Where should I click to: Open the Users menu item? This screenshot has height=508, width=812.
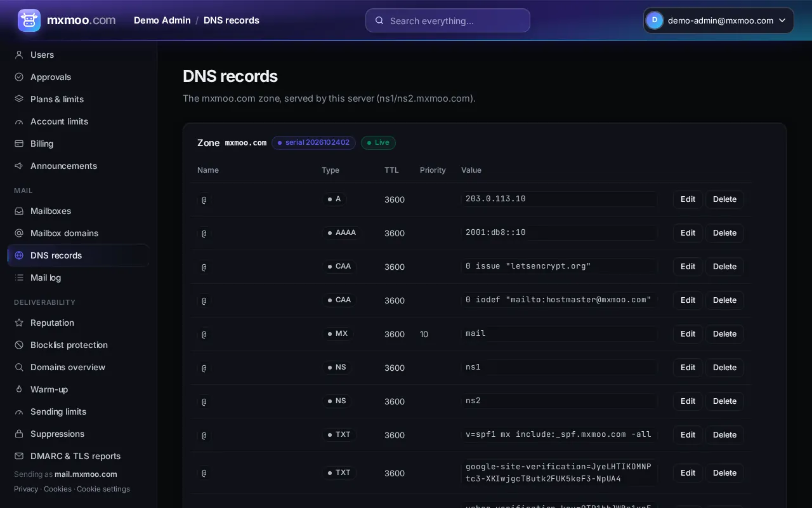(x=79, y=55)
